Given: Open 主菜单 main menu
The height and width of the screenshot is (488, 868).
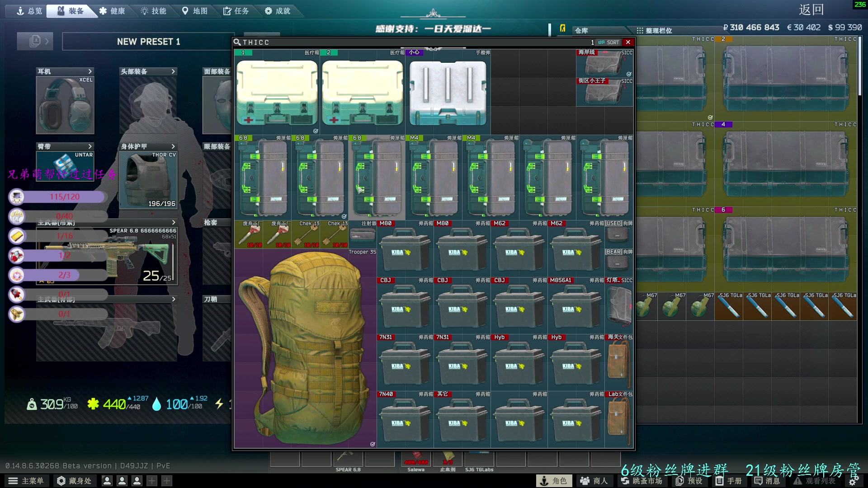Looking at the screenshot, I should (26, 481).
